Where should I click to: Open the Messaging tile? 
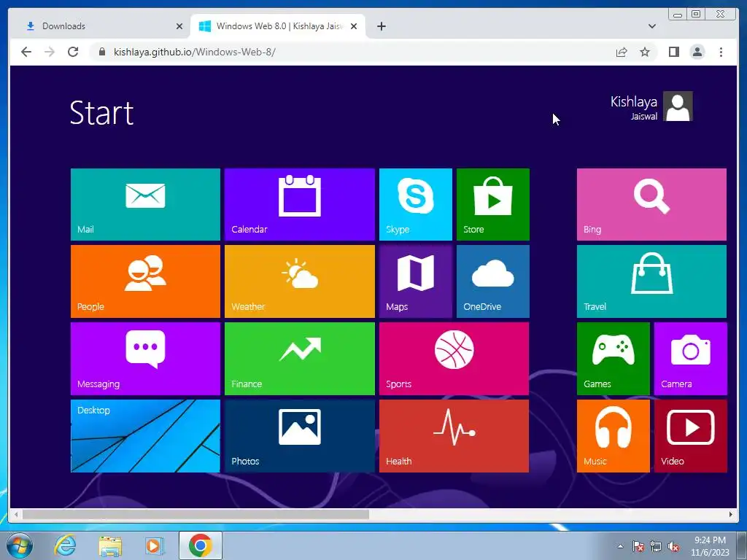click(145, 359)
